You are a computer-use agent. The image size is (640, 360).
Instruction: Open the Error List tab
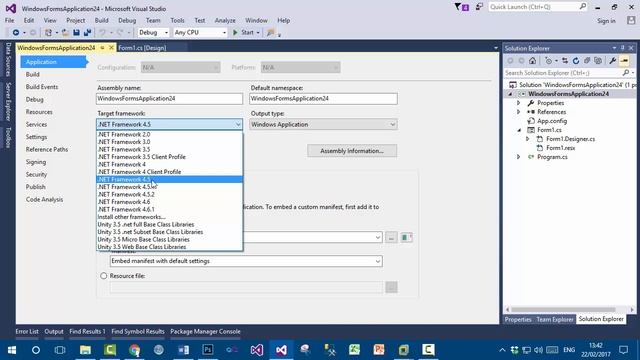pos(27,331)
